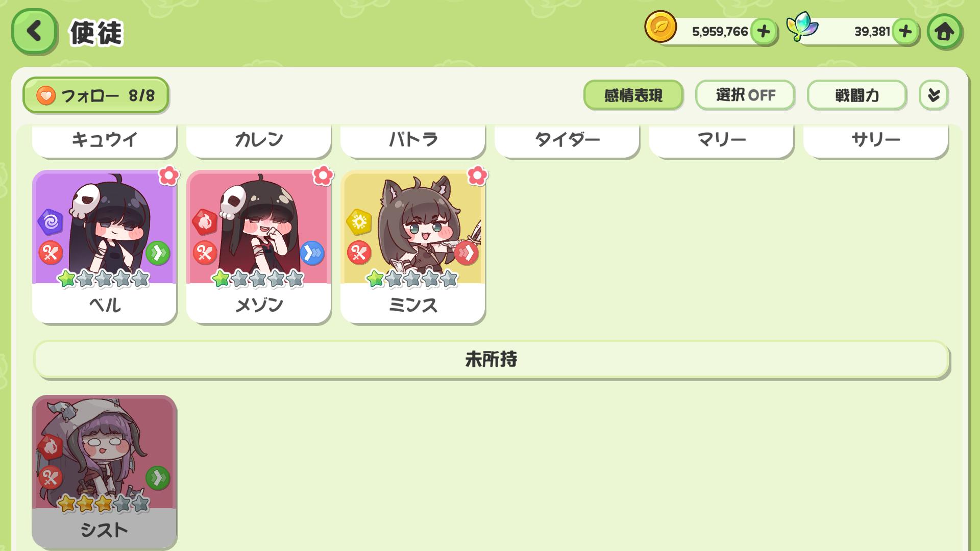Screen dimensions: 980x551
Task: Open the 戦闘力 sort dropdown
Action: click(x=856, y=95)
